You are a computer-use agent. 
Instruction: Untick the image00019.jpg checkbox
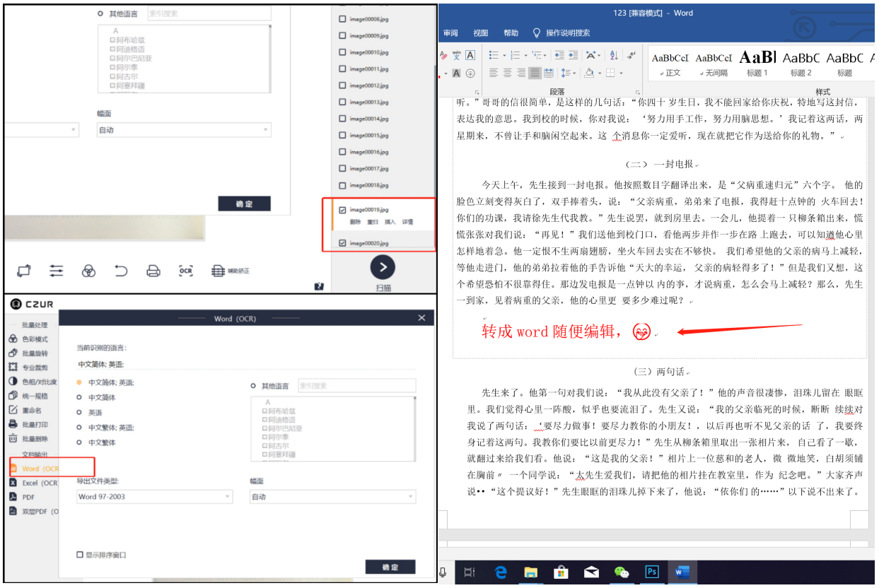pos(343,210)
